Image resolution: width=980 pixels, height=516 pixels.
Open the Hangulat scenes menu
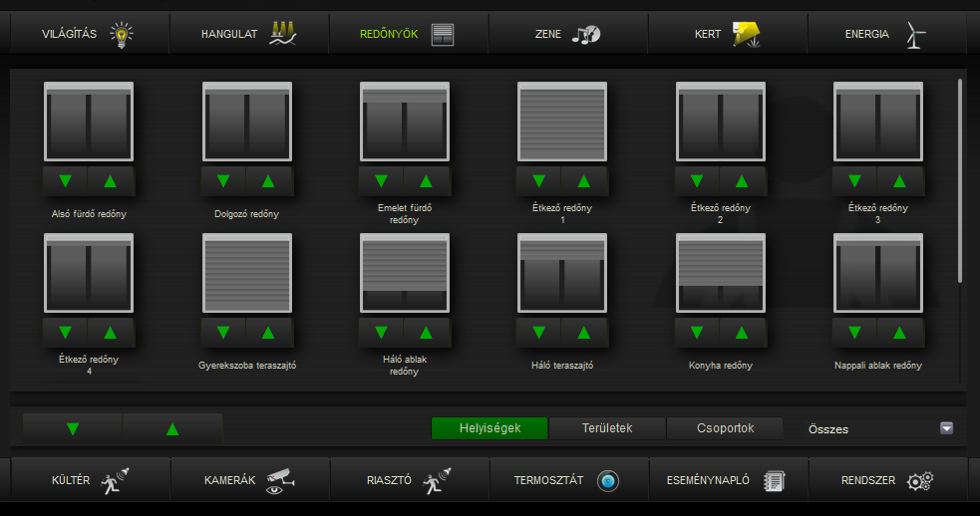249,34
